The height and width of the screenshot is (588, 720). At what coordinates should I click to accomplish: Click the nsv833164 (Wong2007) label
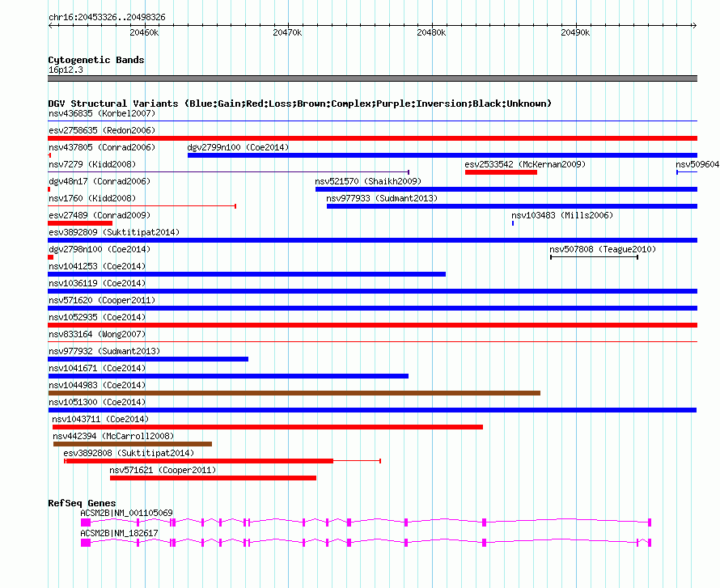[x=97, y=334]
